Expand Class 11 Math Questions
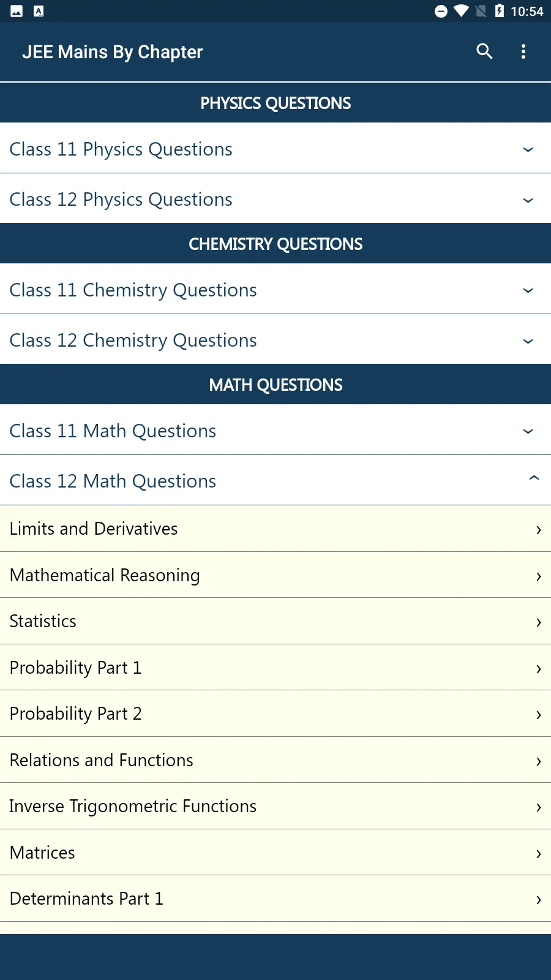 (x=275, y=431)
